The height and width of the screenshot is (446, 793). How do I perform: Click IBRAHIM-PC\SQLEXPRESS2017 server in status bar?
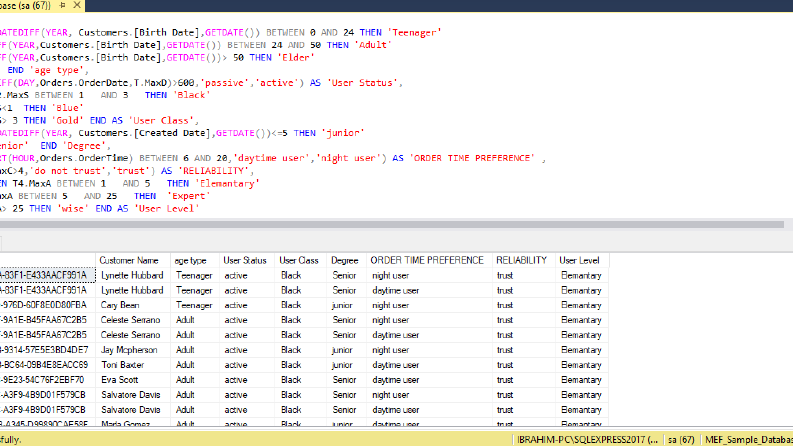pos(588,440)
